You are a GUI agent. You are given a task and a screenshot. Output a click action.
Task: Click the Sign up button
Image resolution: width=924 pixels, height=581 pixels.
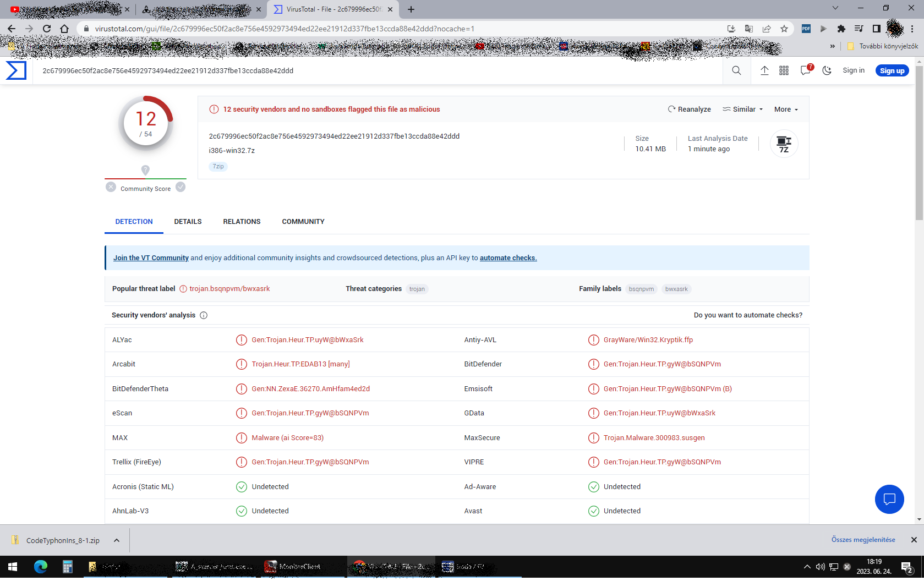click(x=892, y=70)
